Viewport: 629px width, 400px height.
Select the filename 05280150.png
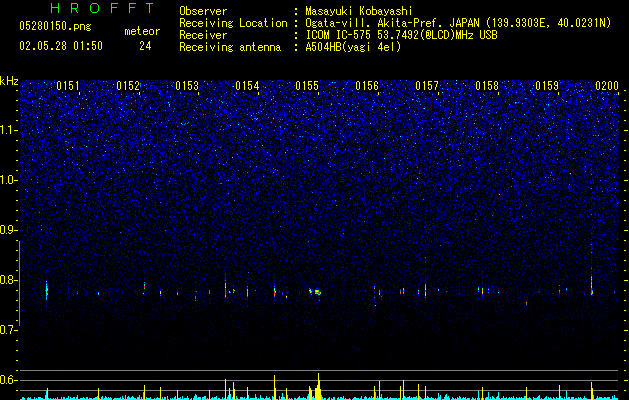pyautogui.click(x=55, y=27)
